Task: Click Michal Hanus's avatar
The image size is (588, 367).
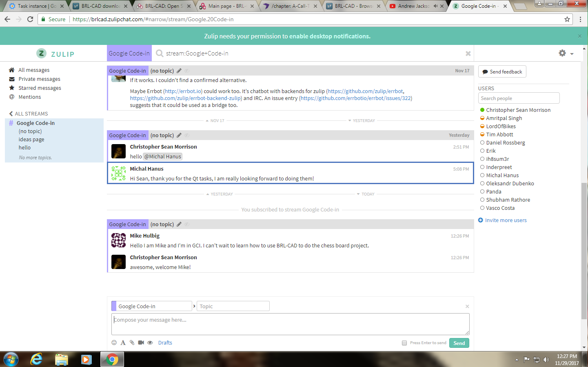Action: coord(118,173)
